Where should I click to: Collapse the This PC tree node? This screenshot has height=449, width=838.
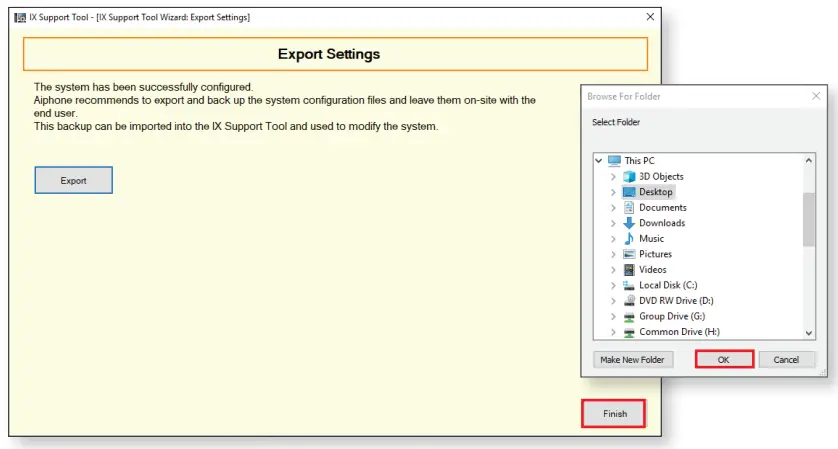click(599, 160)
